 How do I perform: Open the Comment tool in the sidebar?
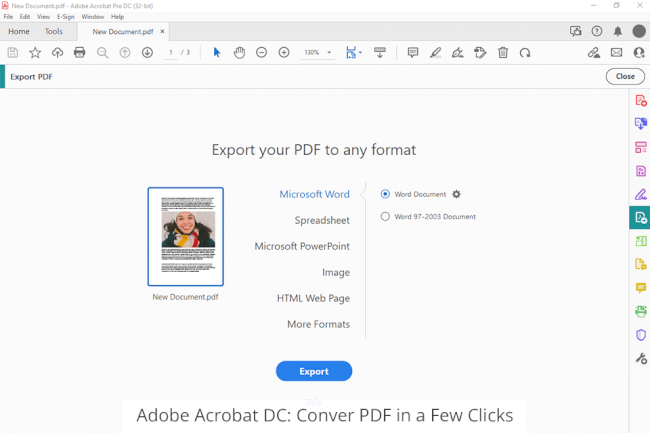click(x=641, y=288)
